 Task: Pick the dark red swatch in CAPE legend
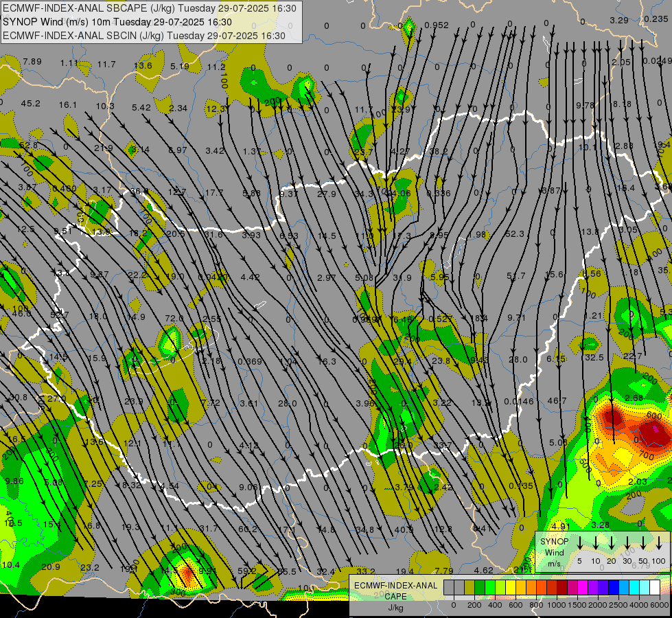tap(562, 587)
